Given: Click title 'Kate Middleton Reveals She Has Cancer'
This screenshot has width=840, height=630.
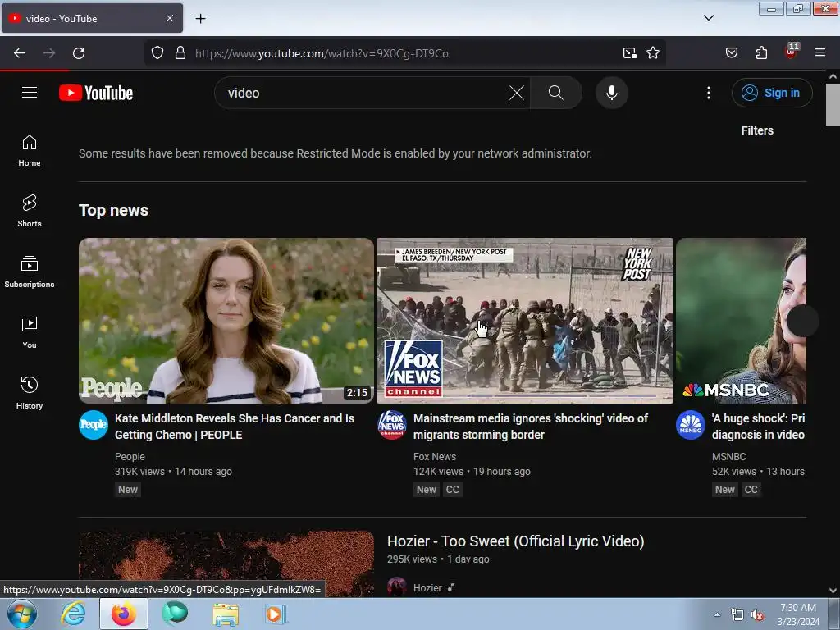Looking at the screenshot, I should 235,427.
